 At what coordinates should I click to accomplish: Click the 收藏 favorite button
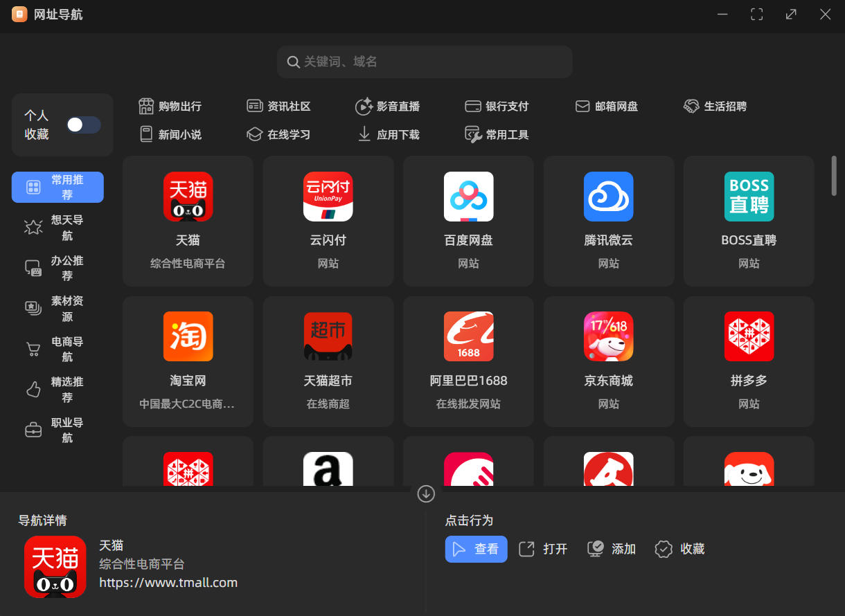(679, 548)
